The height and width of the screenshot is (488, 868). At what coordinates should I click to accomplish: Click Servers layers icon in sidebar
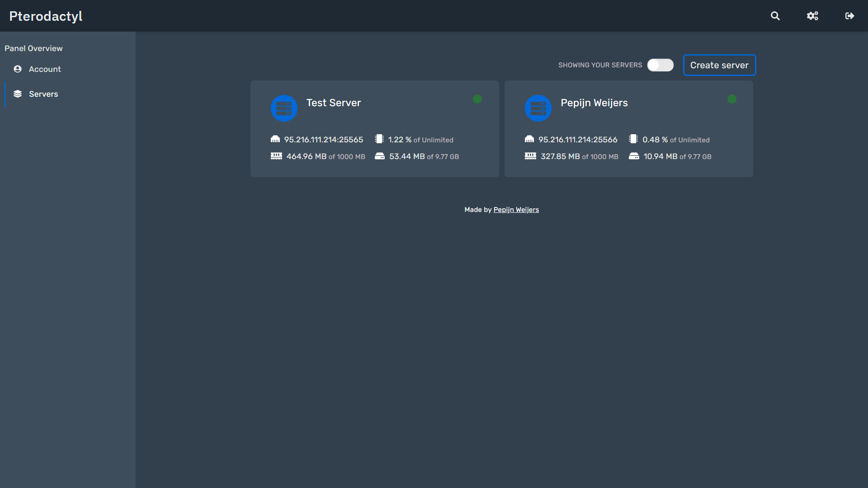pos(18,94)
